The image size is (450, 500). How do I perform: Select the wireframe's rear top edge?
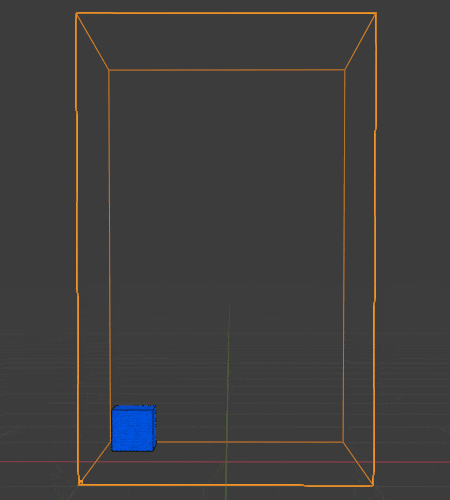coord(227,70)
